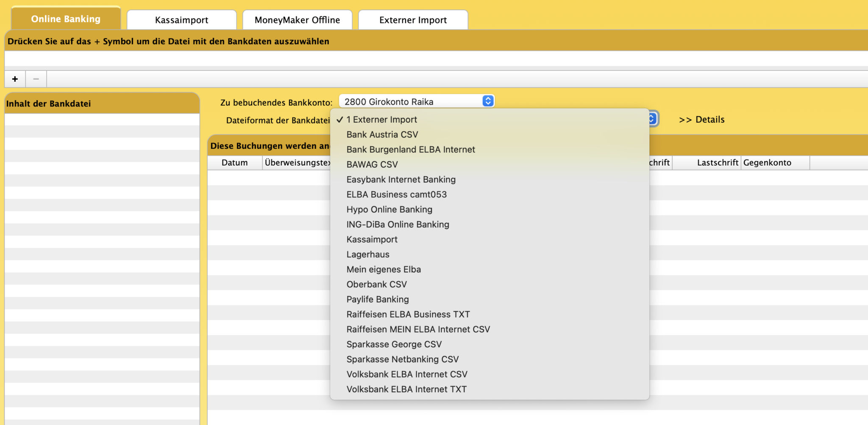This screenshot has width=868, height=425.
Task: Click the + icon to add a bank file
Action: (x=15, y=78)
